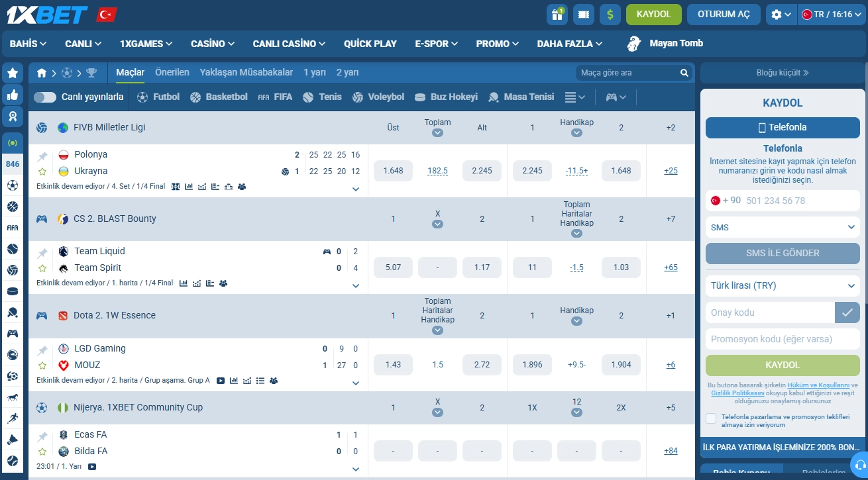Open the more sports list dropdown
Viewport: 868px width, 480px height.
coord(574,97)
